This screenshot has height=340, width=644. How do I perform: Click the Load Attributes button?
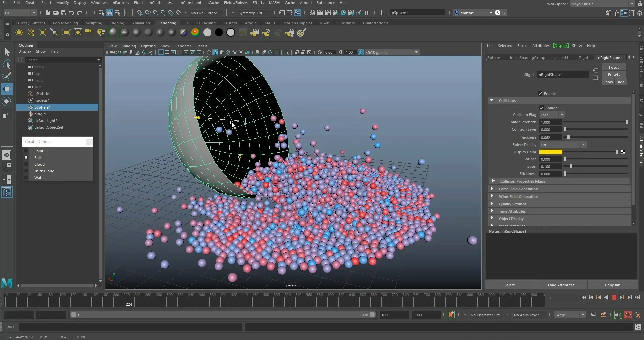coord(561,285)
